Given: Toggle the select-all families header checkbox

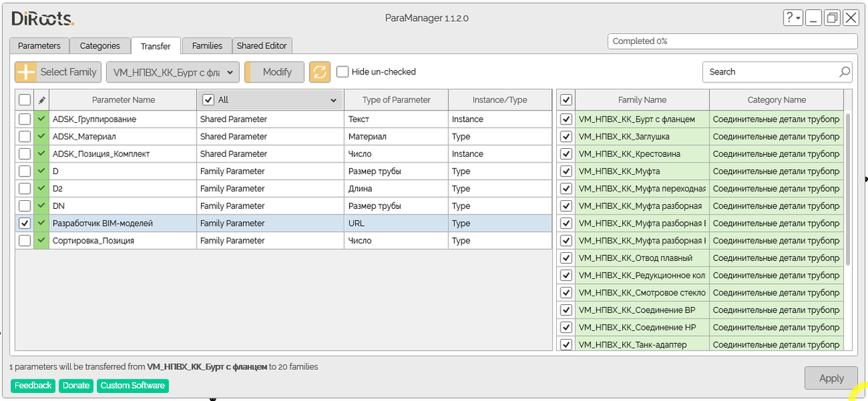Looking at the screenshot, I should 566,100.
